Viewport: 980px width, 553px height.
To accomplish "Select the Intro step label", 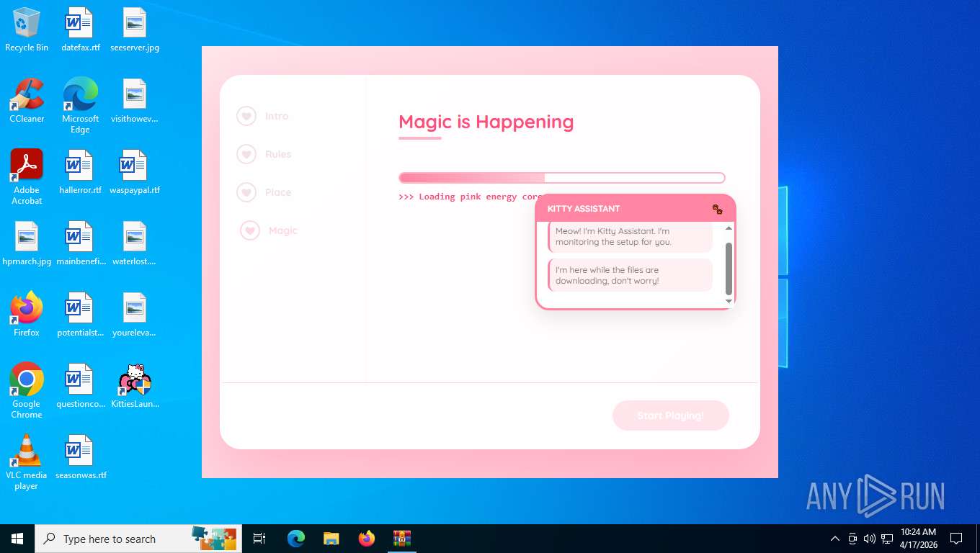I will [277, 116].
